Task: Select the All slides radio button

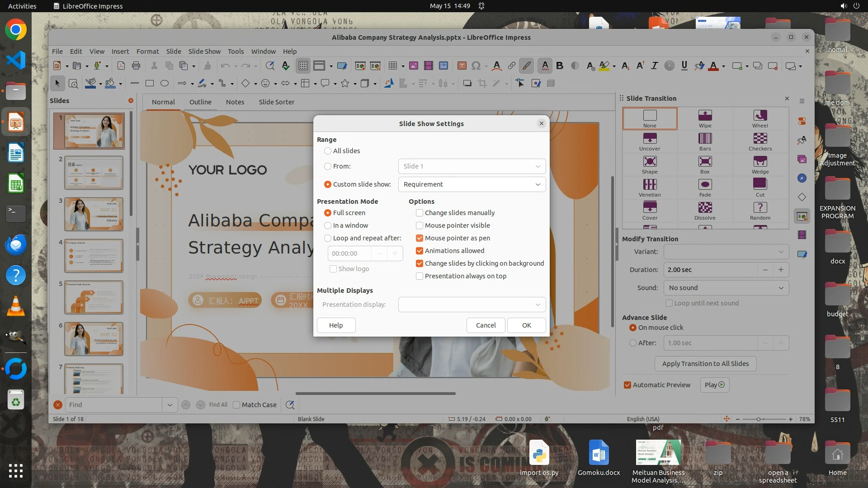Action: tap(328, 151)
